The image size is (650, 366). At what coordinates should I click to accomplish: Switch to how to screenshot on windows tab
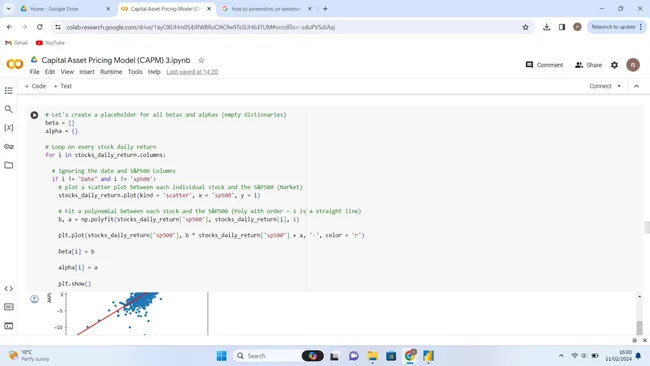coord(267,9)
